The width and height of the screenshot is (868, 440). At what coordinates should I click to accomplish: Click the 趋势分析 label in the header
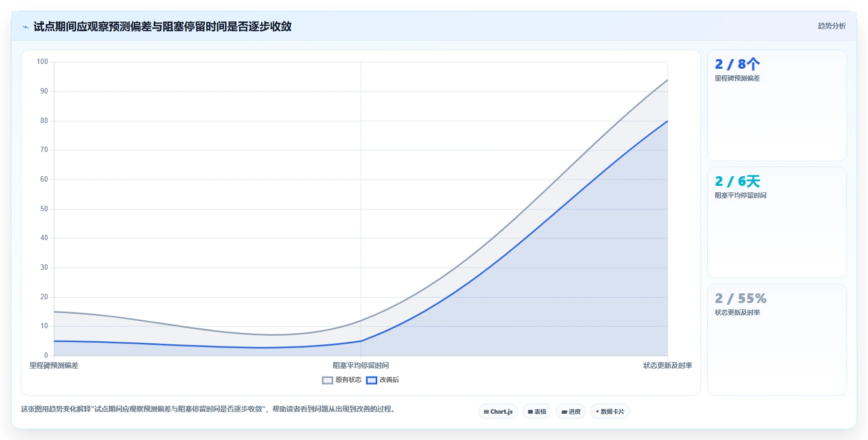coord(831,26)
